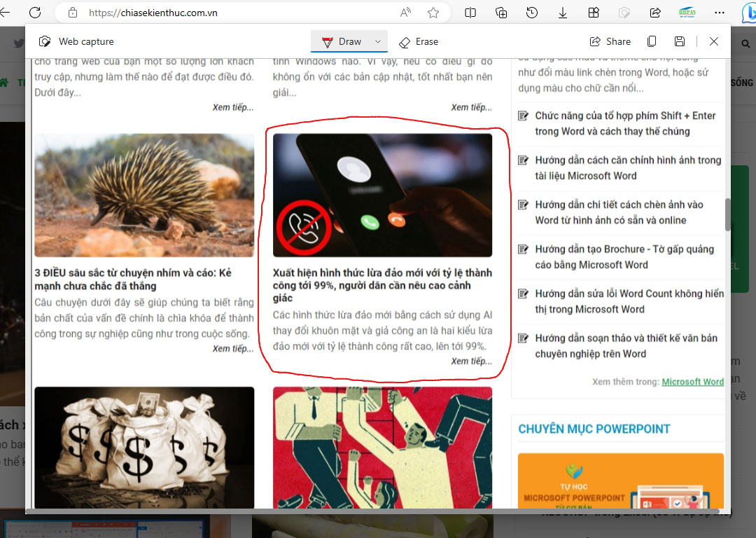Toggle split screen view
The image size is (756, 538).
pyautogui.click(x=470, y=12)
